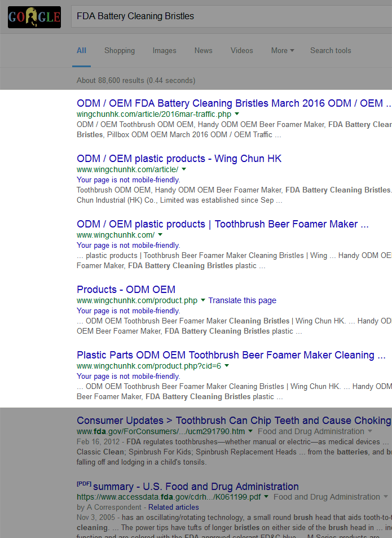The width and height of the screenshot is (392, 538).
Task: Open the News tab
Action: [x=204, y=50]
